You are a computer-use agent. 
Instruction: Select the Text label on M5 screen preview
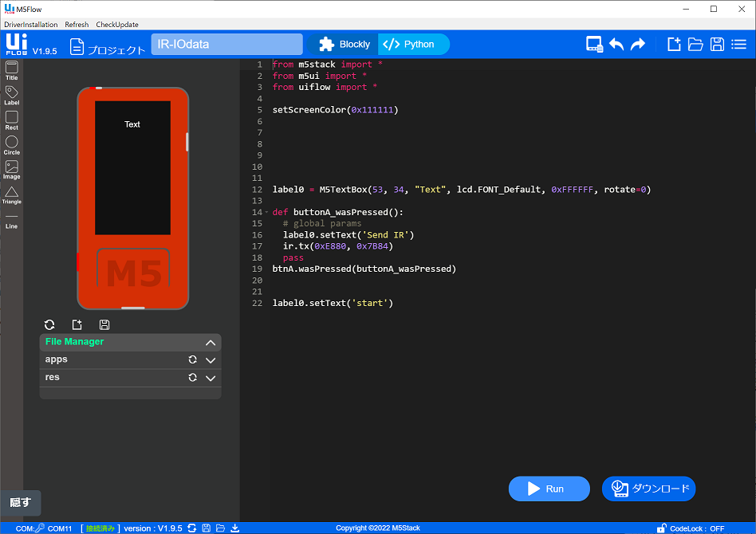pos(132,124)
